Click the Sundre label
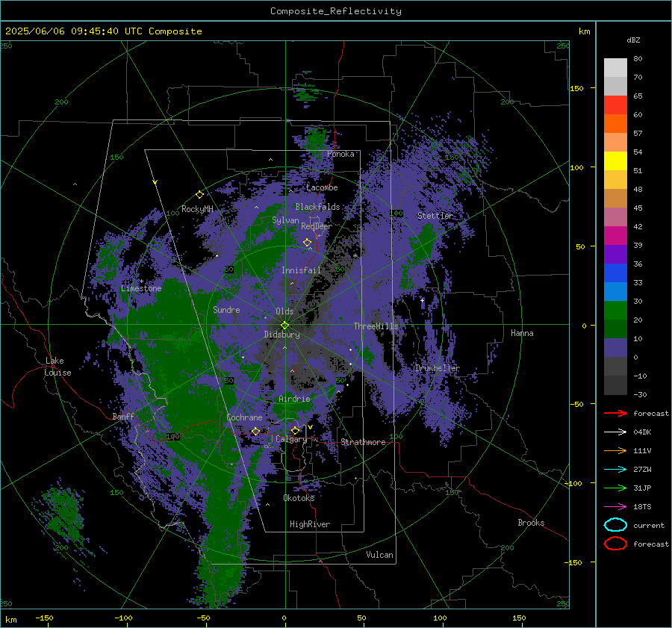 tap(226, 310)
